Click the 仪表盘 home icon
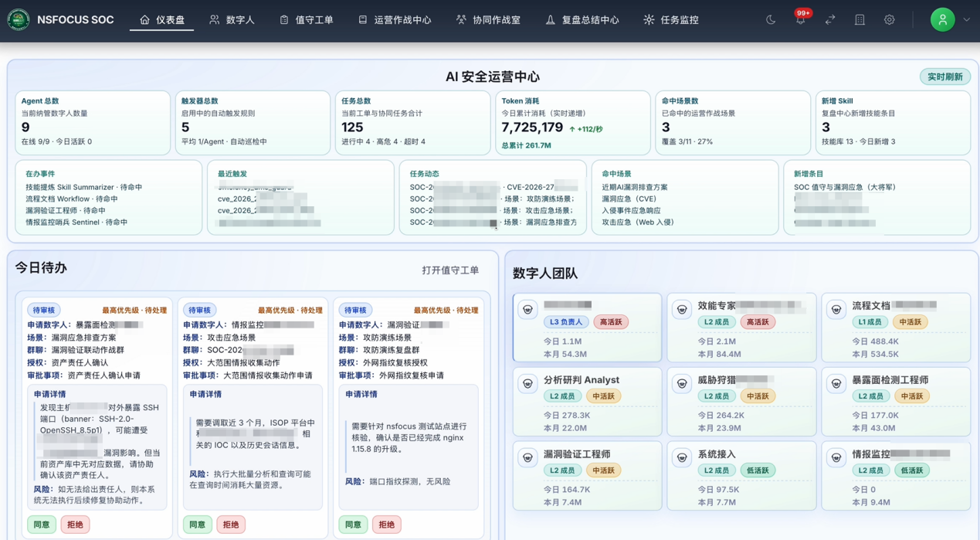 [x=144, y=20]
